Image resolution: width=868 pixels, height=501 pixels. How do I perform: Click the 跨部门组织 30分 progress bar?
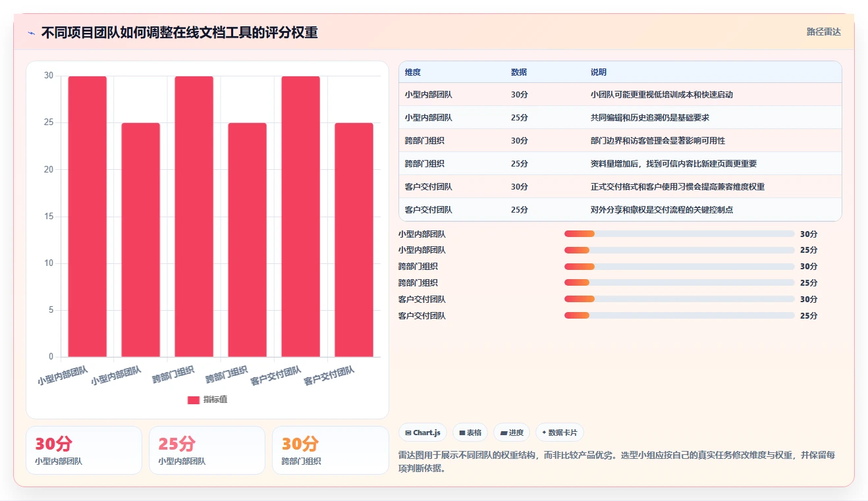679,267
